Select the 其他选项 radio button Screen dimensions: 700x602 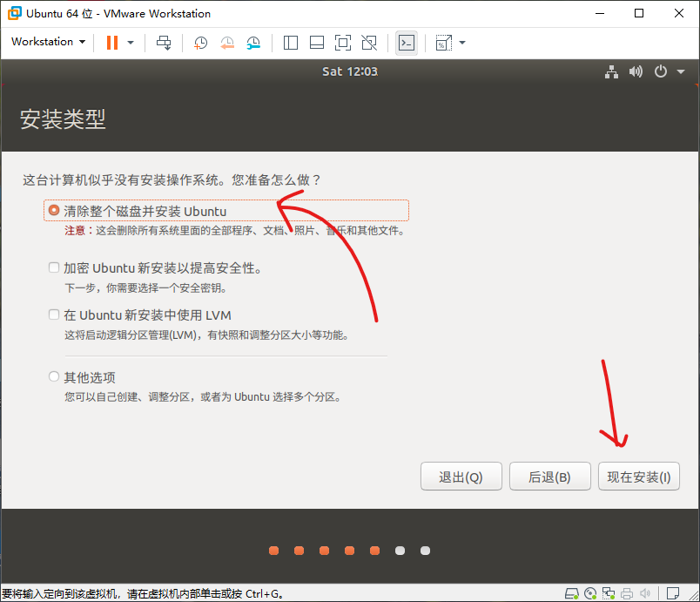pos(54,377)
